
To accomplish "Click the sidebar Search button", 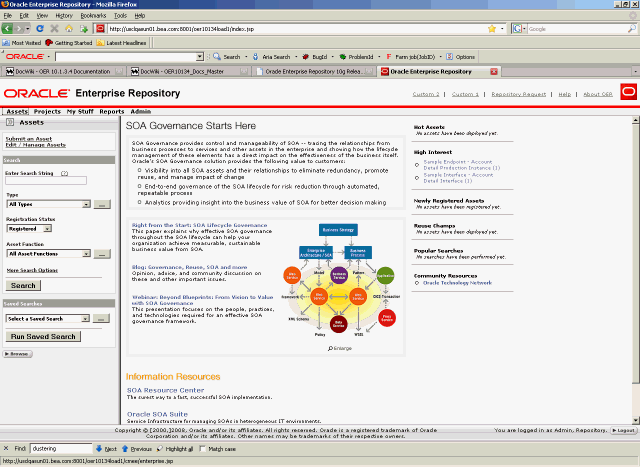I will coord(23,285).
